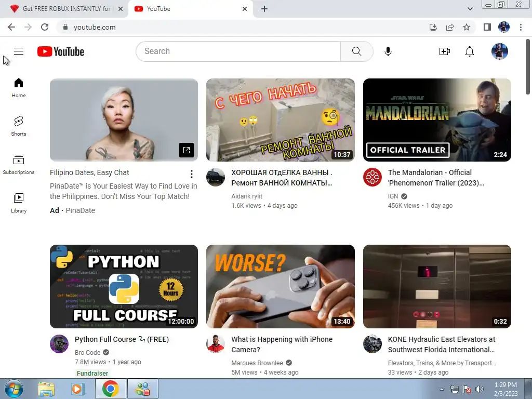Open the YouTube hamburger guide menu
Screen dimensions: 532x399
click(19, 51)
